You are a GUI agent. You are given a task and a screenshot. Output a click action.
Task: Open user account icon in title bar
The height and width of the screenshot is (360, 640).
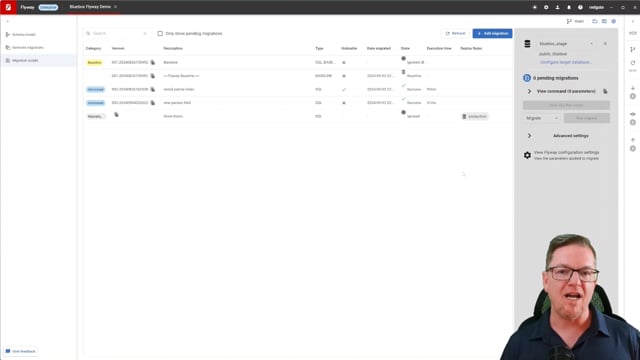[x=558, y=7]
